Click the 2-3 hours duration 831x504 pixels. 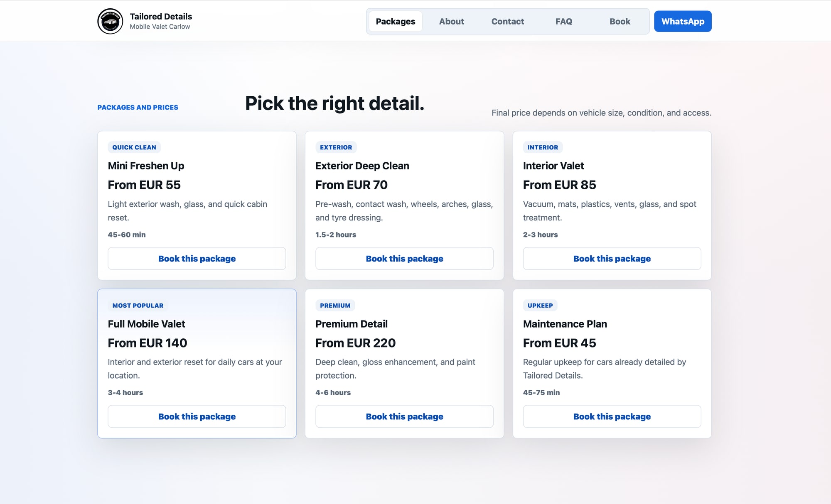click(x=540, y=235)
